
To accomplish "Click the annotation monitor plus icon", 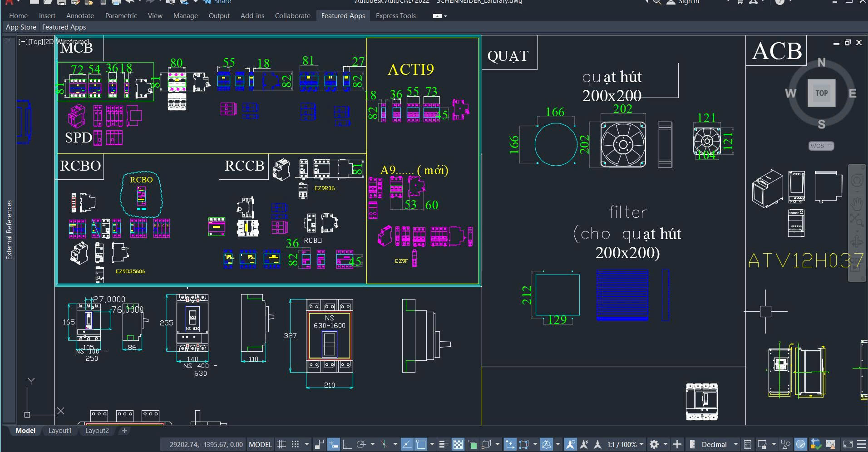I will (677, 444).
